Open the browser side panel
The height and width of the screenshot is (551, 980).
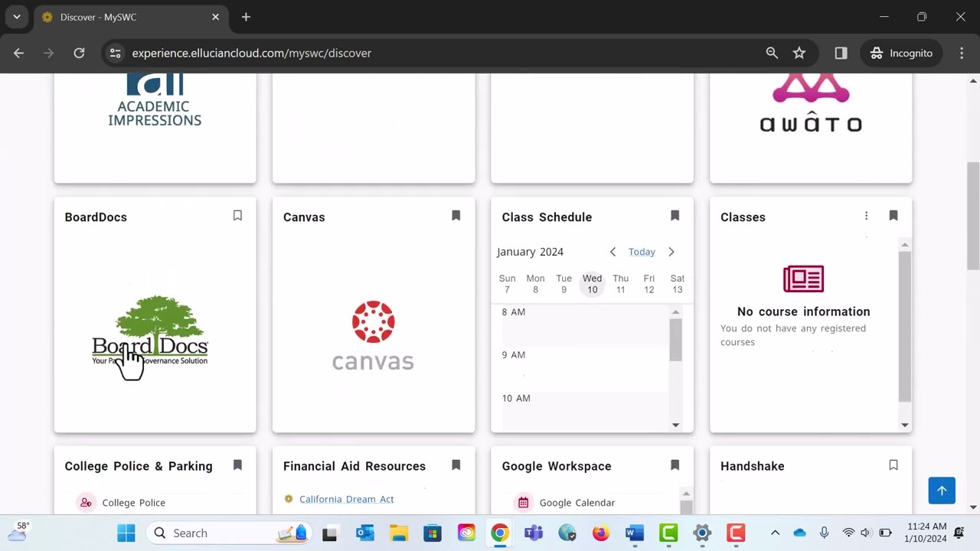(x=841, y=53)
